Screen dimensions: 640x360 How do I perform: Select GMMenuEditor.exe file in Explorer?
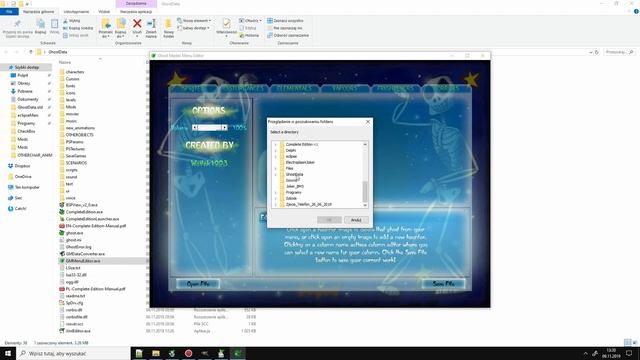80,261
